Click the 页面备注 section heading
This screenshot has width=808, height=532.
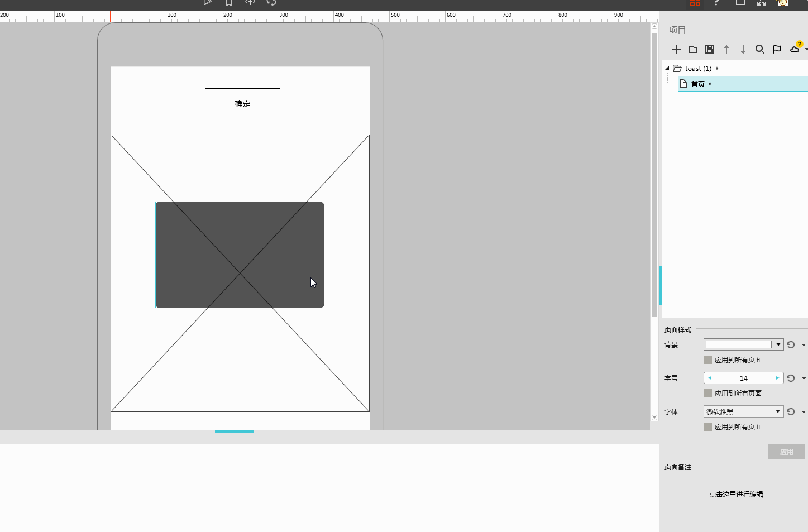coord(677,467)
